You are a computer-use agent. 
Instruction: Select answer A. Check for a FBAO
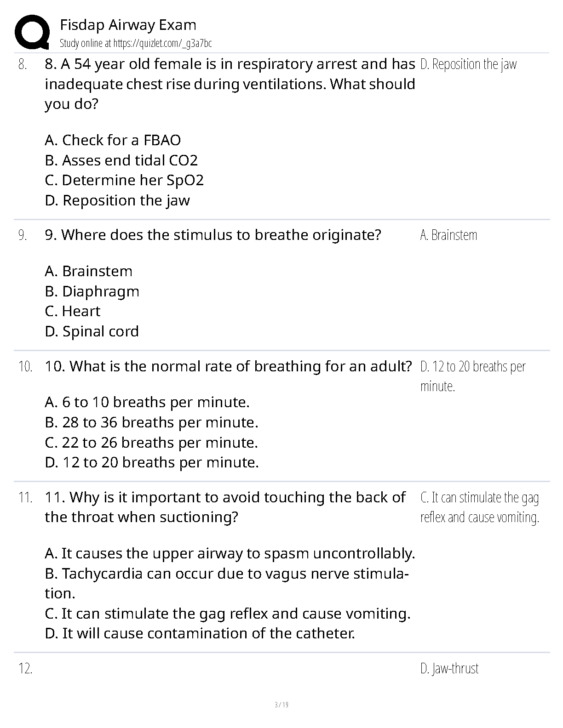[x=113, y=140]
